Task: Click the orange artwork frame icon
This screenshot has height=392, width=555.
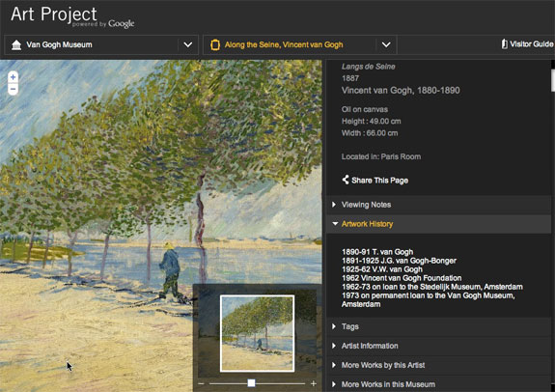Action: 215,45
